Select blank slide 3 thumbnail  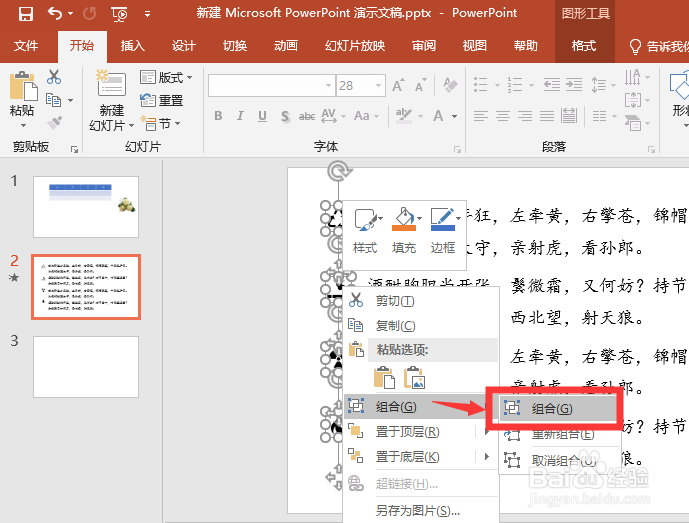86,367
